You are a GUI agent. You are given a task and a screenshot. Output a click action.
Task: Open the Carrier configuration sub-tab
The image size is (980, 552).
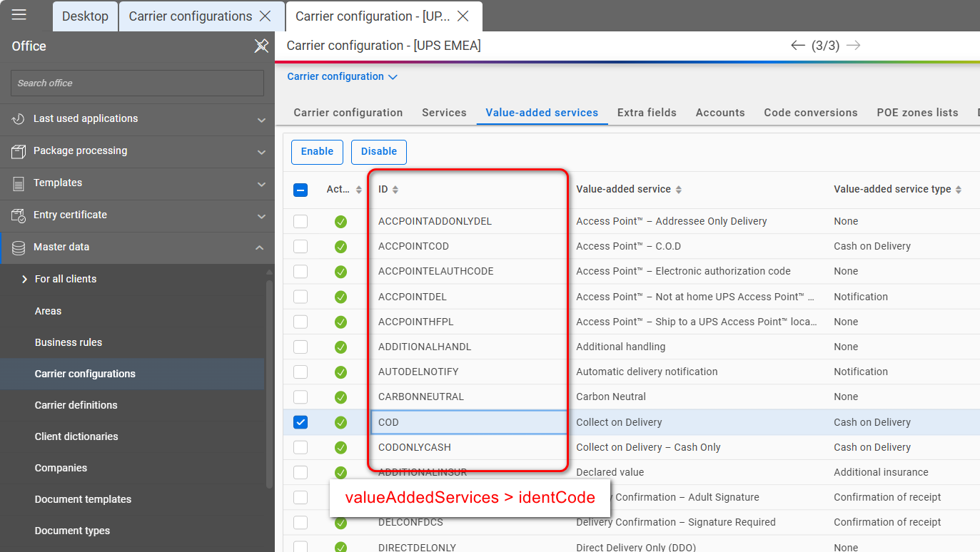click(348, 113)
